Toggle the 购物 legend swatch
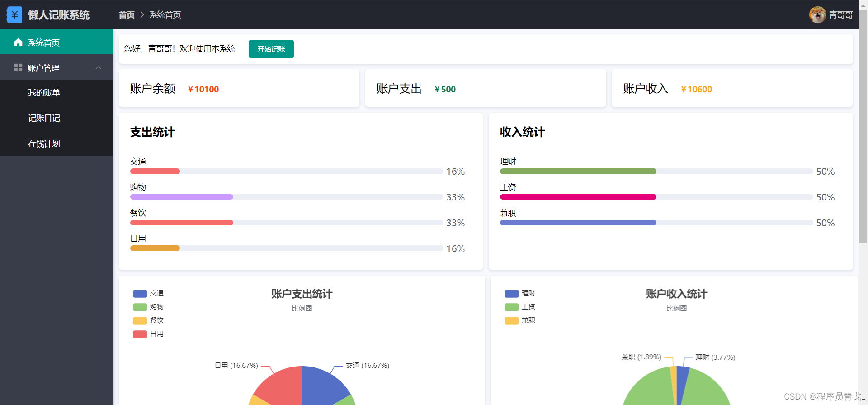Viewport: 868px width, 405px height. coord(140,307)
